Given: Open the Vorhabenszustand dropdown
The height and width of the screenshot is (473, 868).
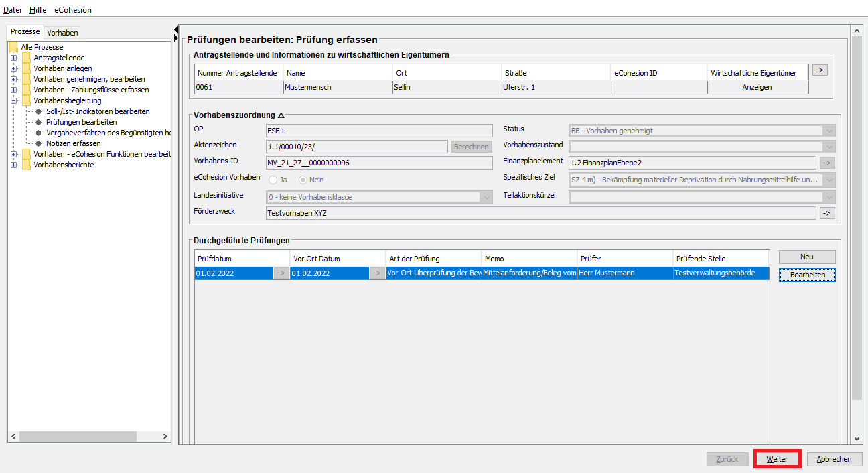Looking at the screenshot, I should tap(830, 147).
